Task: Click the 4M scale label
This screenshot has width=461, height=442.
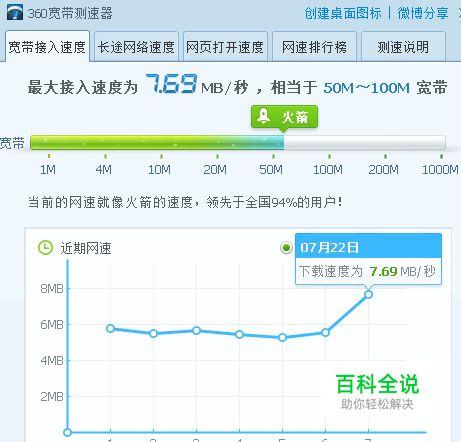Action: pyautogui.click(x=104, y=170)
